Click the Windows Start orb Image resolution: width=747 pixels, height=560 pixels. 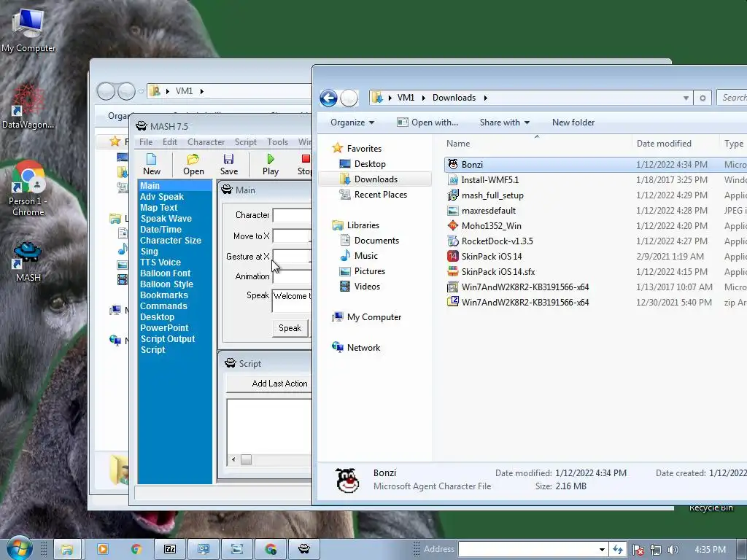pos(19,548)
